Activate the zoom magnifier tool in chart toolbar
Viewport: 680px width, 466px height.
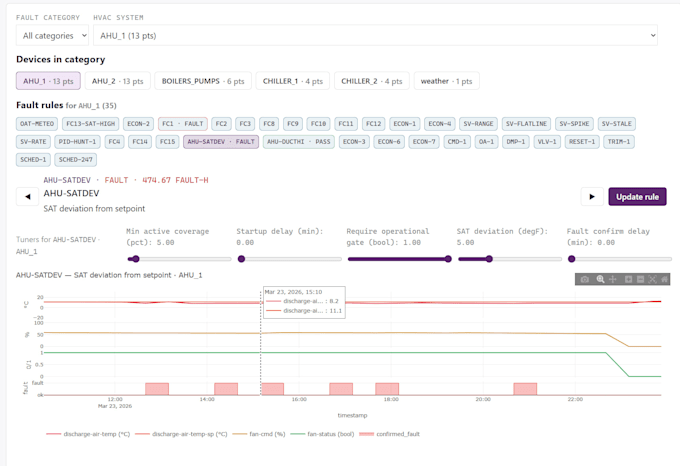[x=600, y=280]
